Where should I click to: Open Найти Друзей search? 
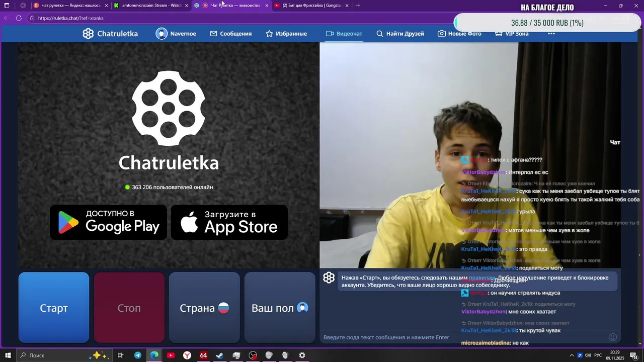point(400,34)
